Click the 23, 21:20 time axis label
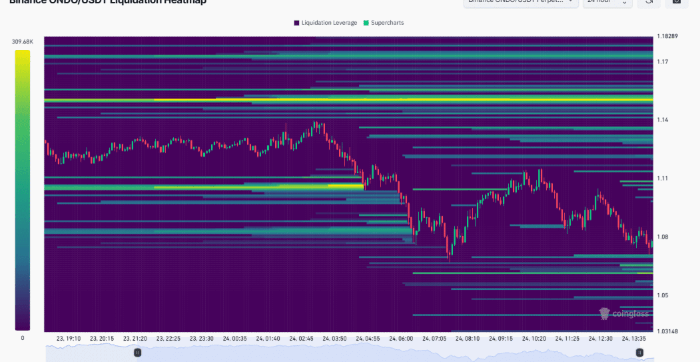Viewport: 700px width, 362px height. tap(135, 339)
